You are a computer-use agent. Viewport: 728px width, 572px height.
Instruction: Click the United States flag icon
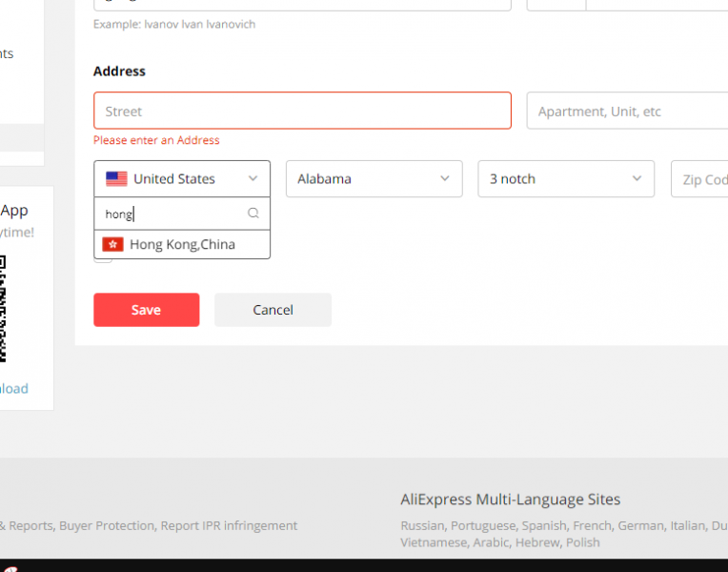[116, 178]
